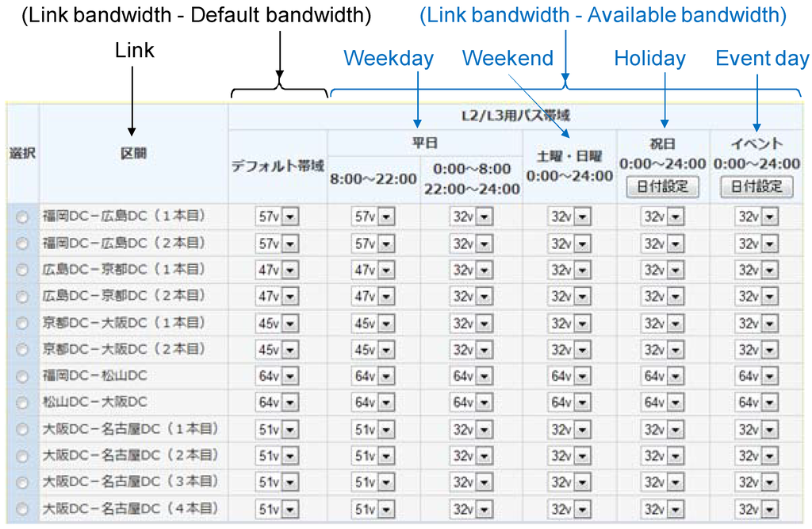Expand 祝日 dropdown for 大阪DC−名古屋DC (2本目)
812x529 pixels.
pyautogui.click(x=662, y=456)
